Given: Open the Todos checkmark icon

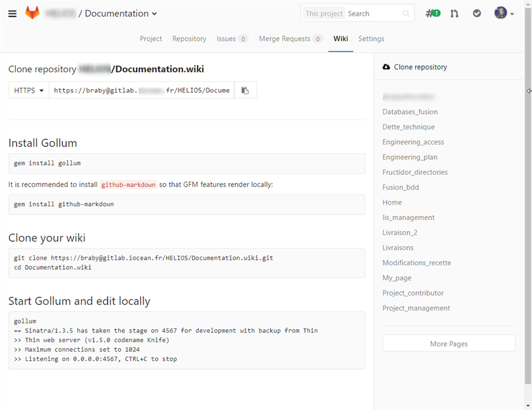Looking at the screenshot, I should point(476,13).
